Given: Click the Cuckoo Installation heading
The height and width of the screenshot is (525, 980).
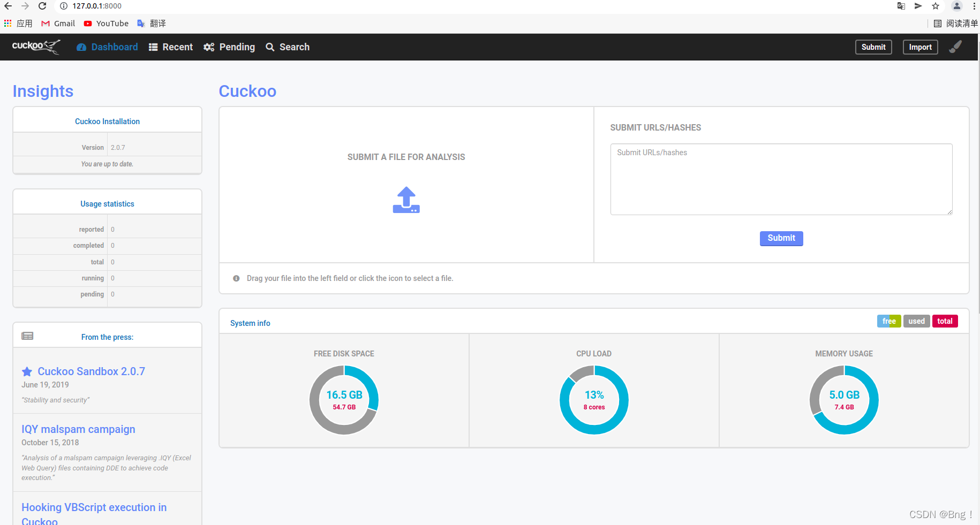Looking at the screenshot, I should coord(107,121).
